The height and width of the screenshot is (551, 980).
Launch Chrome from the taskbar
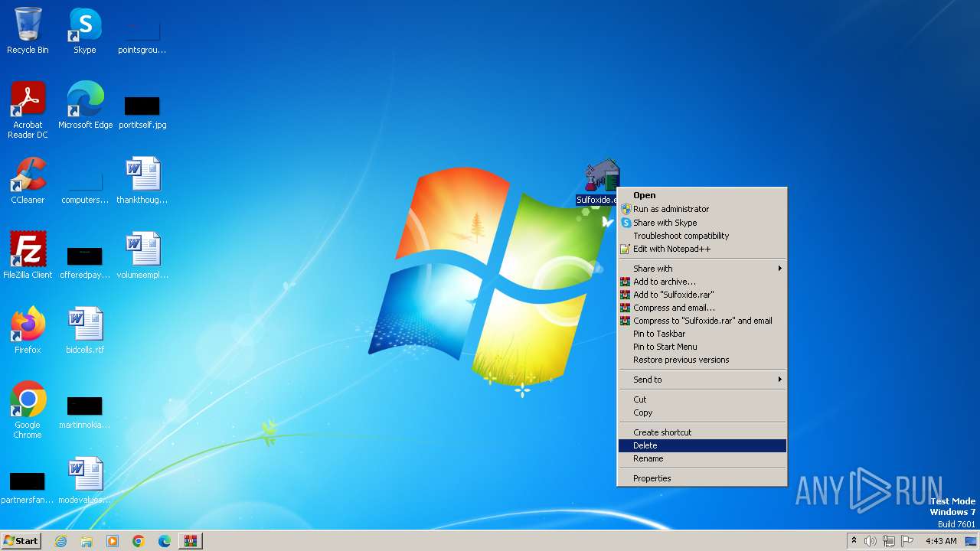pyautogui.click(x=139, y=541)
